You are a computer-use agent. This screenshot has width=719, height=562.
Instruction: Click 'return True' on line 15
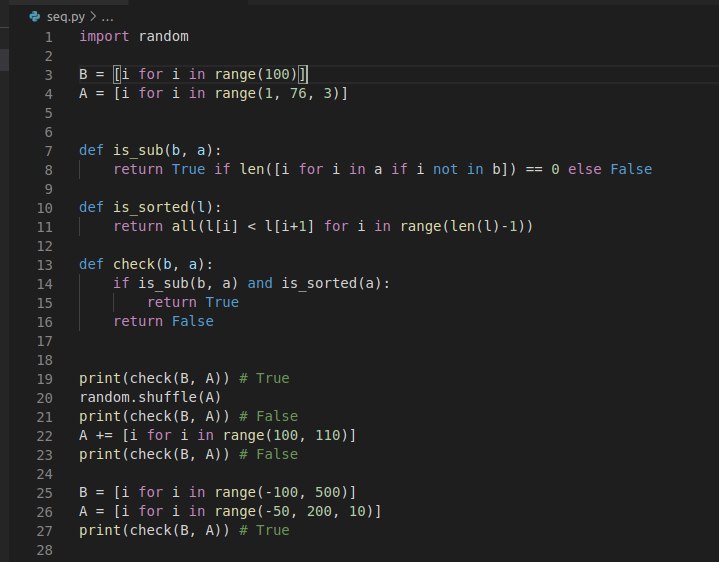193,303
